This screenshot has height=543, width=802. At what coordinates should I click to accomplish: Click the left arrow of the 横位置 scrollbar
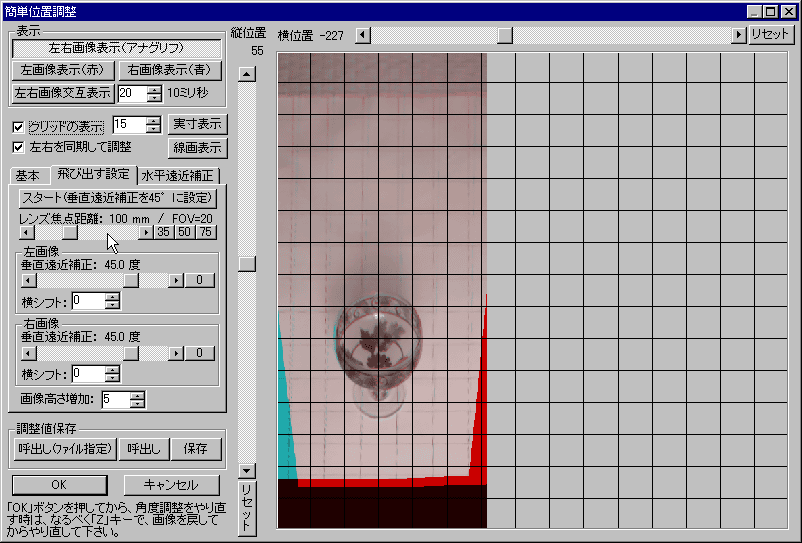[x=362, y=35]
